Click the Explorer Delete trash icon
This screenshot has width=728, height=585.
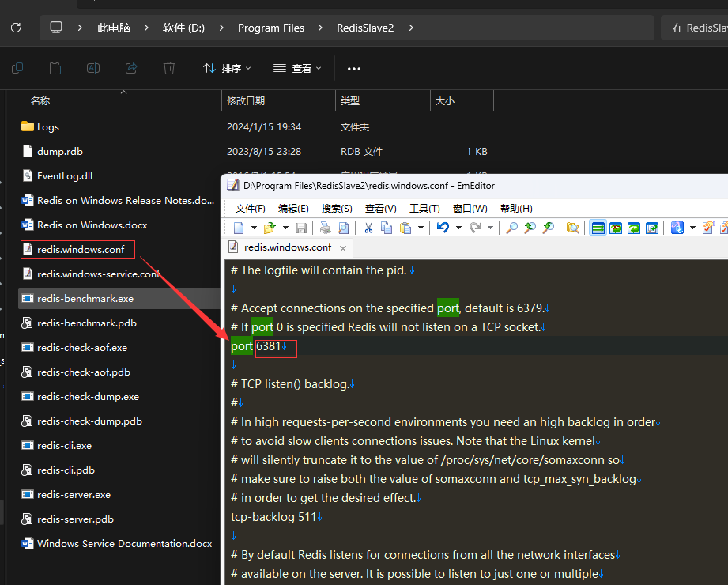point(169,68)
